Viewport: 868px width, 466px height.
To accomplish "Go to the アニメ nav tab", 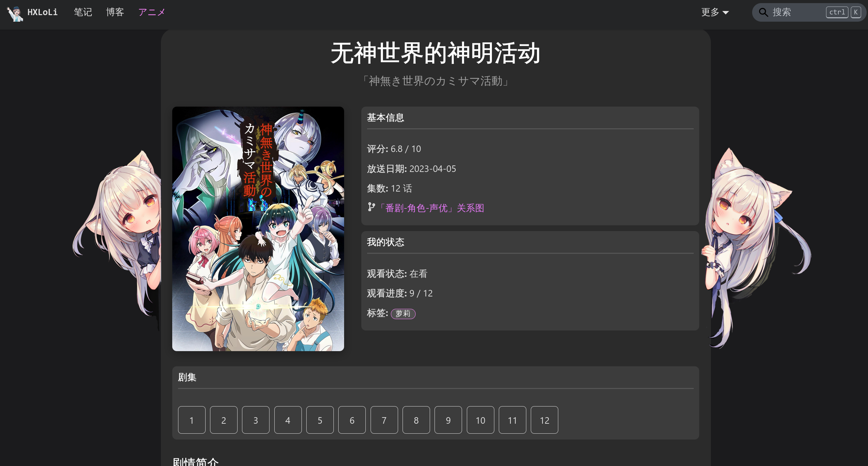I will pyautogui.click(x=152, y=12).
